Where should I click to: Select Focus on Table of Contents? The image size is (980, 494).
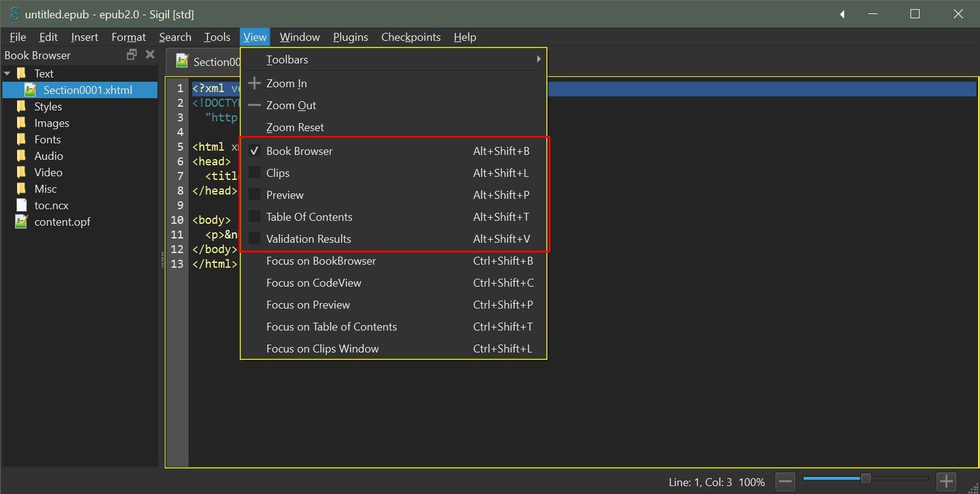point(394,326)
